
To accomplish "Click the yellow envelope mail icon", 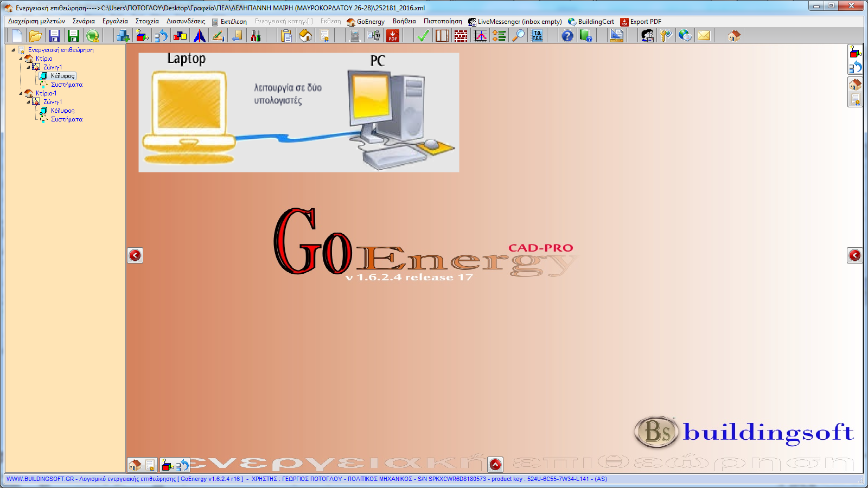I will 704,36.
